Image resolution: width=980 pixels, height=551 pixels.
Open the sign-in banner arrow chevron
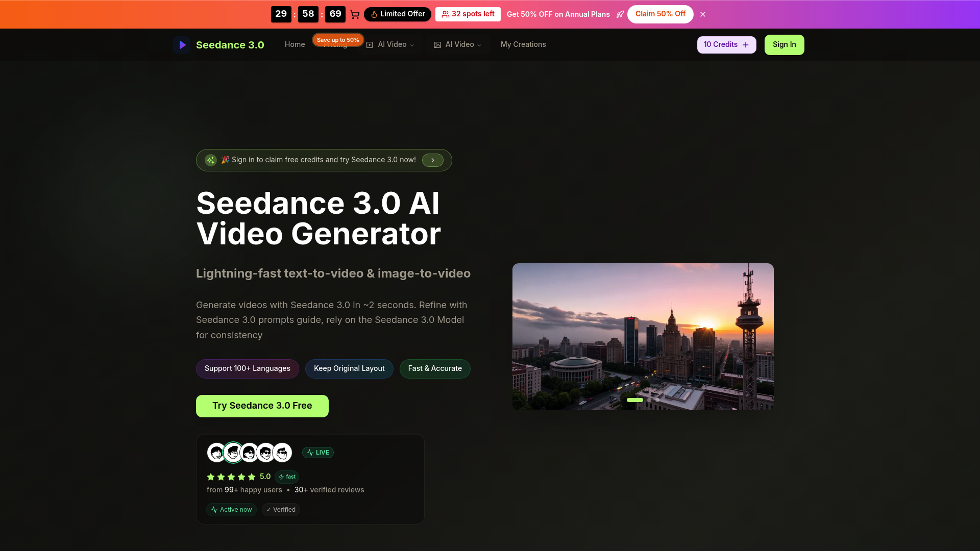point(432,160)
